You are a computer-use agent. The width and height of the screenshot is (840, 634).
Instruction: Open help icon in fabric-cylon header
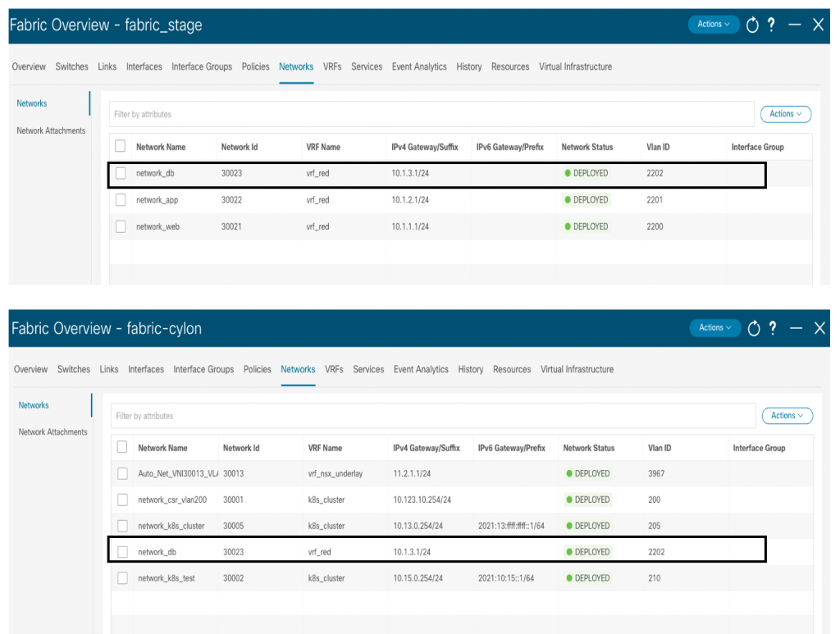(x=774, y=328)
